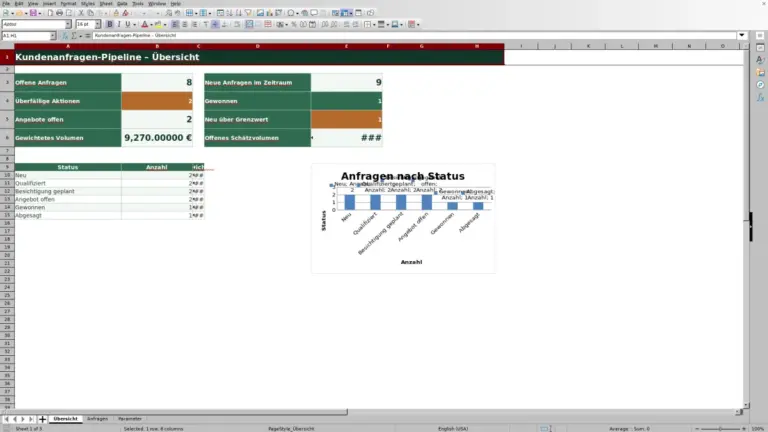768x432 pixels.
Task: Click the Sort Ascending icon
Action: 229,13
